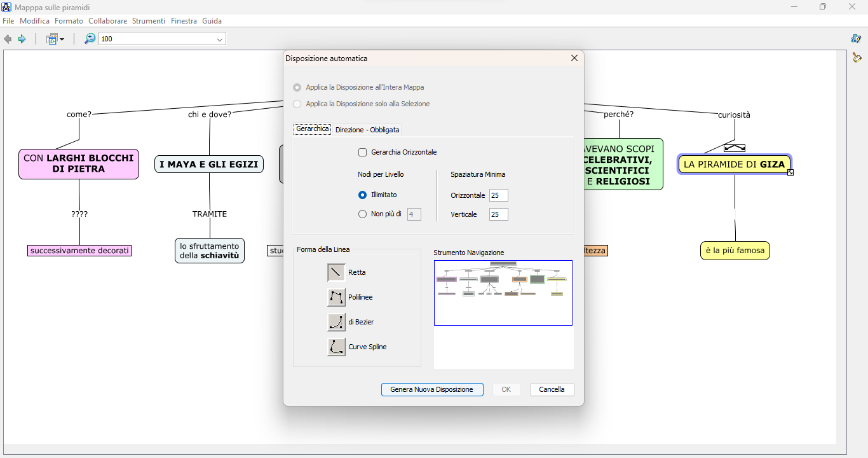Select the Illimitato radio button
Viewport: 868px width, 458px height.
363,195
